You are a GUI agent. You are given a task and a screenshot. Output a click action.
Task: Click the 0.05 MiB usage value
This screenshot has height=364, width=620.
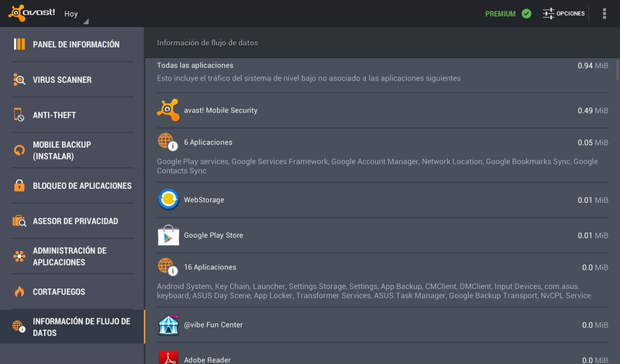(593, 143)
